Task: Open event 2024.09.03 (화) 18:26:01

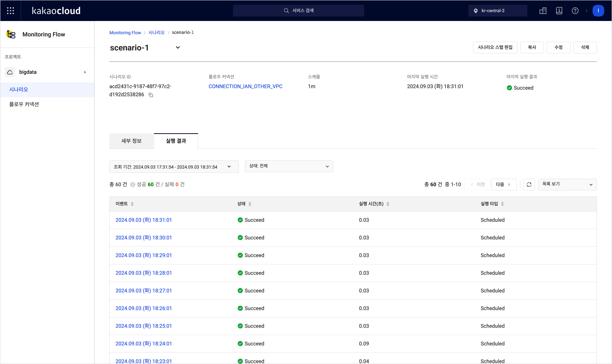Action: coord(144,308)
